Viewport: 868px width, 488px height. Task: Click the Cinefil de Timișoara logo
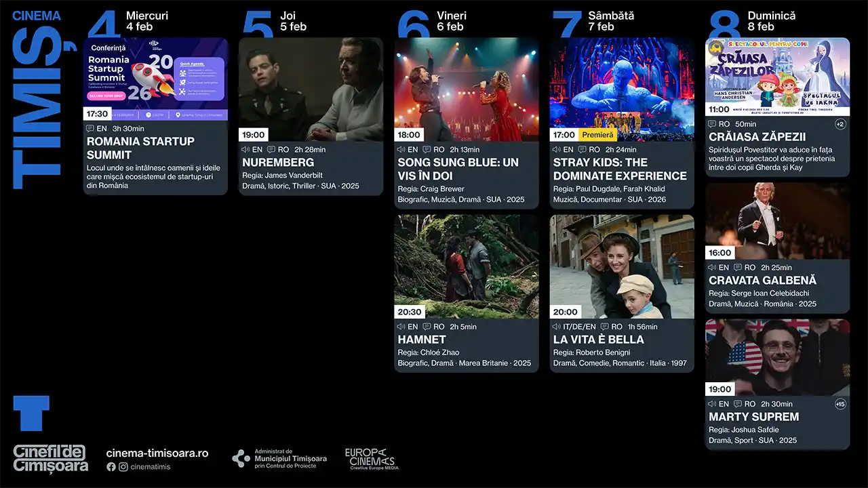point(51,458)
